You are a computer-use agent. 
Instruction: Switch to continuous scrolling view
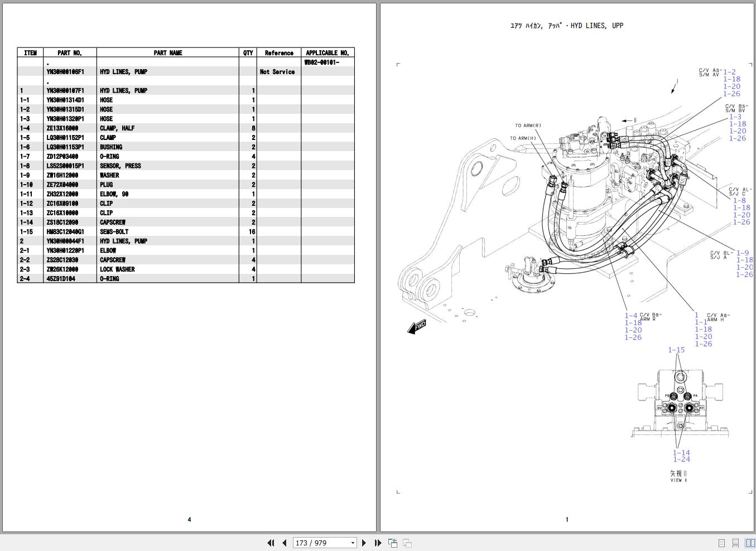[x=736, y=543]
